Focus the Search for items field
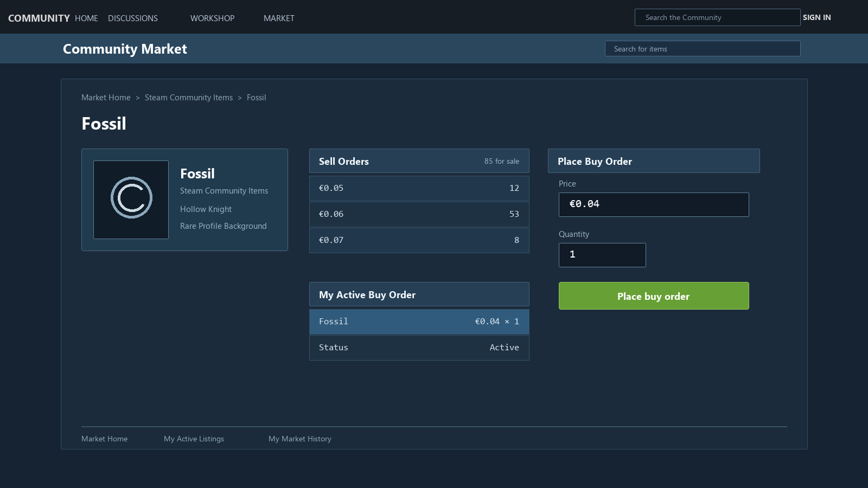The height and width of the screenshot is (488, 868). (x=703, y=49)
